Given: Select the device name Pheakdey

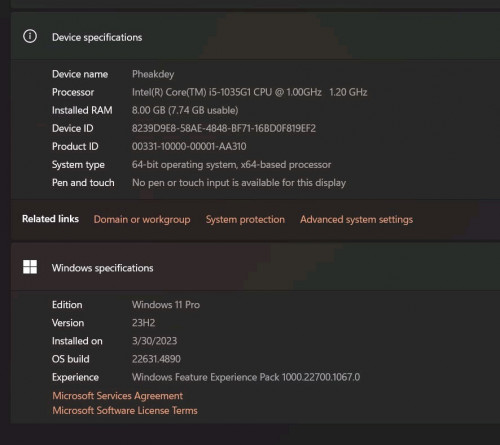Looking at the screenshot, I should 153,74.
